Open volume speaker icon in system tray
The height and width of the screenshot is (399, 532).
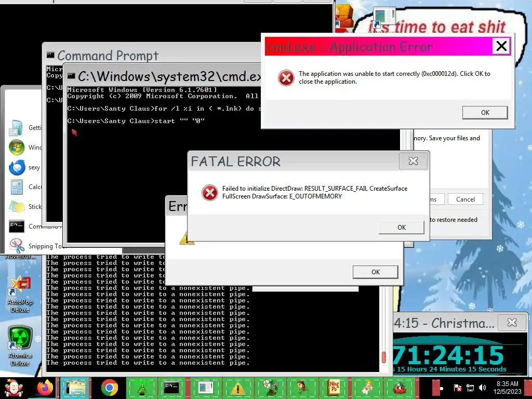pos(483,388)
